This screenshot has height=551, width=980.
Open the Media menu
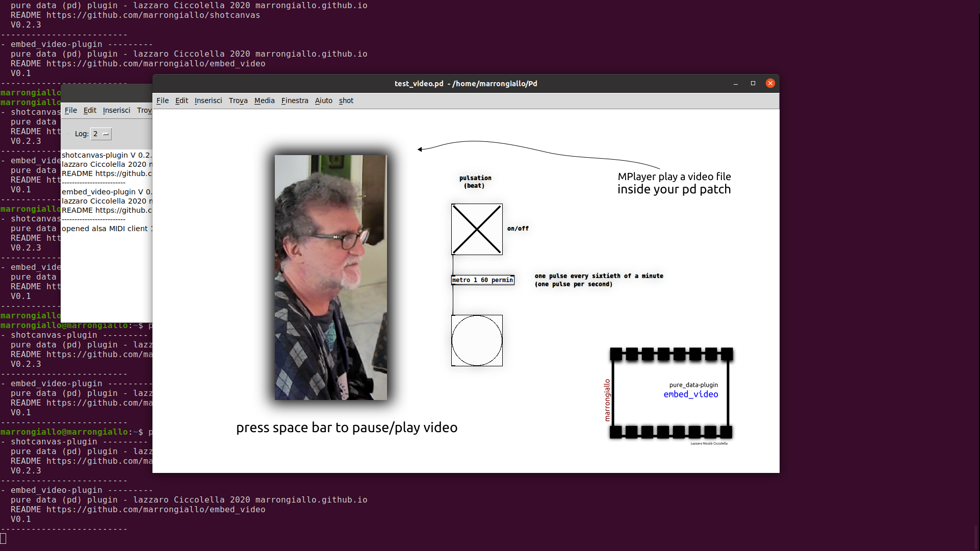point(264,101)
